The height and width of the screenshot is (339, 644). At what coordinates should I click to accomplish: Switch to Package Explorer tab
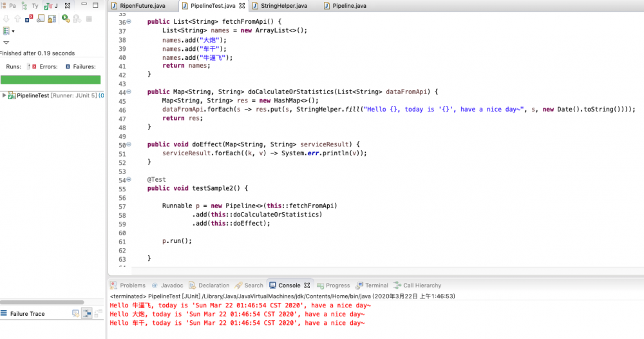click(x=8, y=6)
